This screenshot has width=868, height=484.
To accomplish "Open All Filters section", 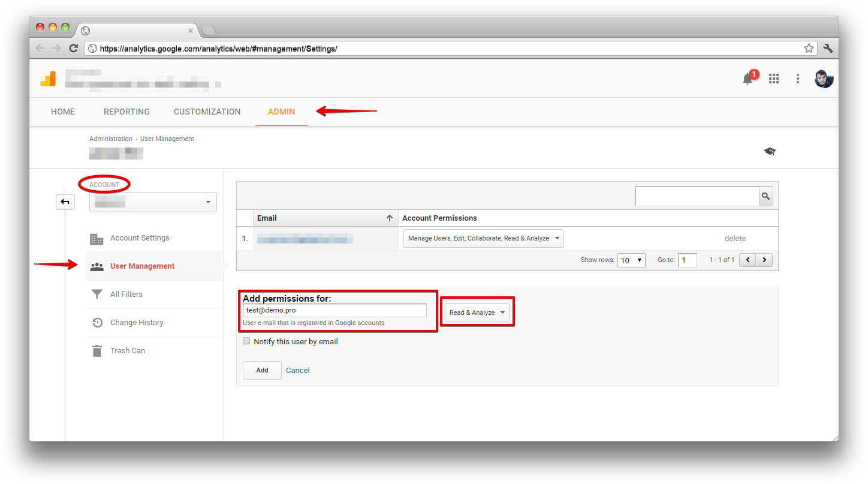I will (x=126, y=294).
